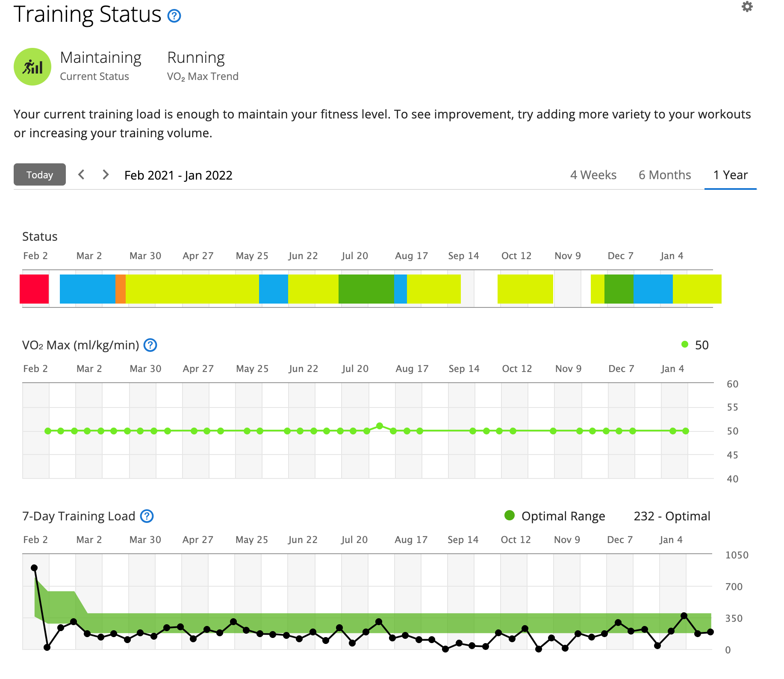Go to the next date range
This screenshot has width=784, height=679.
(x=106, y=175)
